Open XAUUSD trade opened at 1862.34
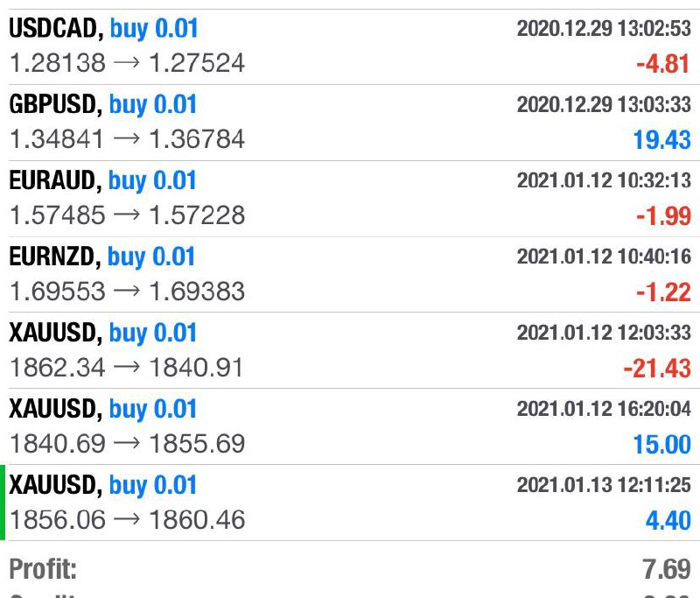The height and width of the screenshot is (598, 700). click(x=350, y=350)
